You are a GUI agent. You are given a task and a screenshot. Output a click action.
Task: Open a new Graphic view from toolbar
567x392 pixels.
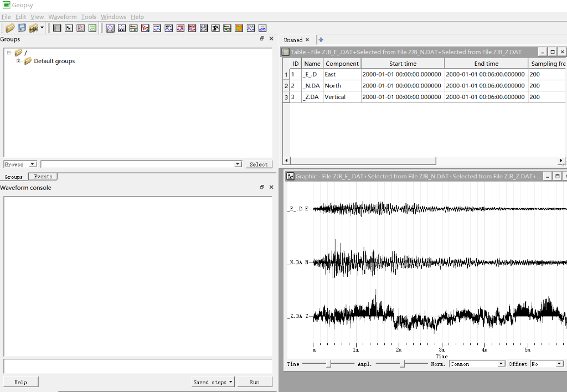[69, 28]
